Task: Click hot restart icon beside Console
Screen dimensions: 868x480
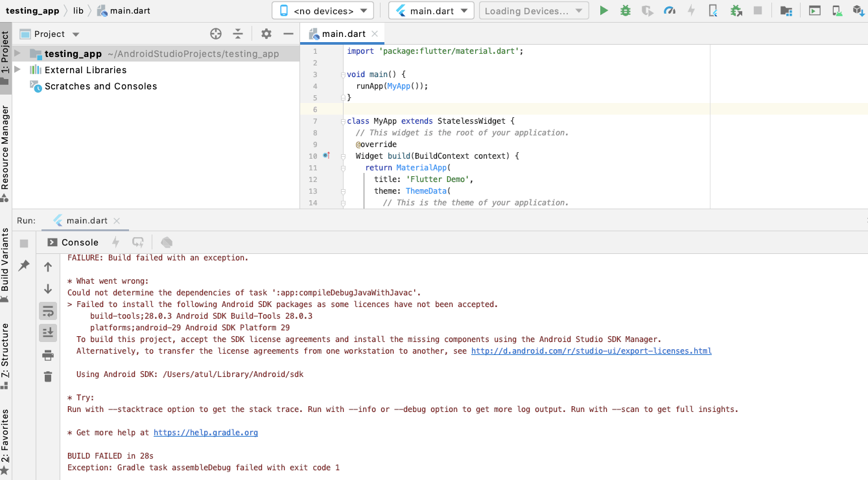Action: point(137,242)
